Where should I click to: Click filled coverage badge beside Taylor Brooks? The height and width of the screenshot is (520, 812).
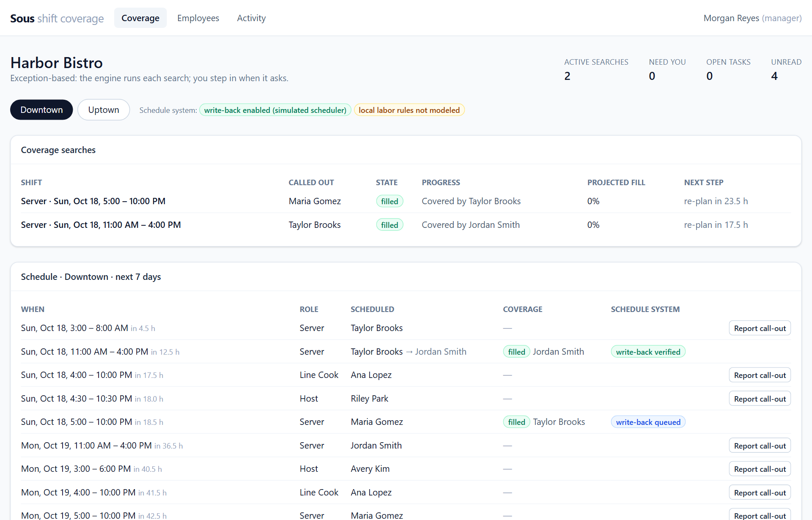pos(516,422)
